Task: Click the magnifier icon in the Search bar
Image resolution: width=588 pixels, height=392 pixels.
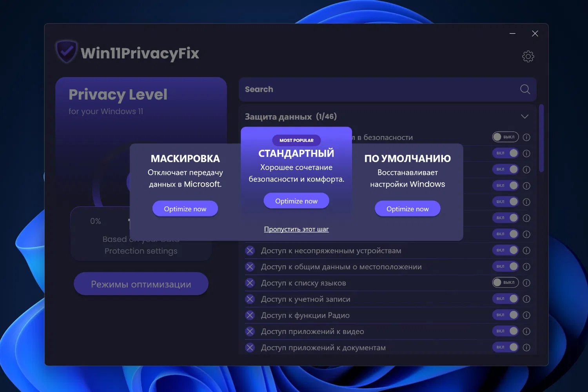Action: pyautogui.click(x=525, y=89)
